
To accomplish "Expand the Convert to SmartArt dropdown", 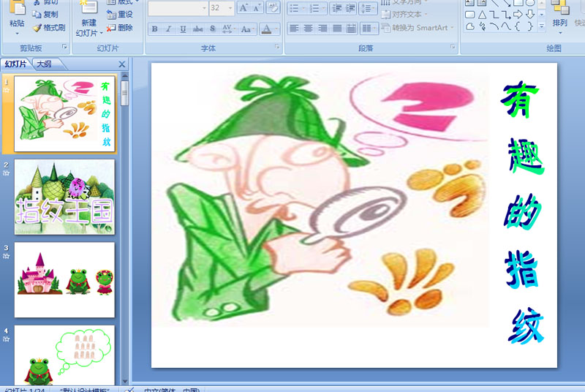I will point(453,28).
